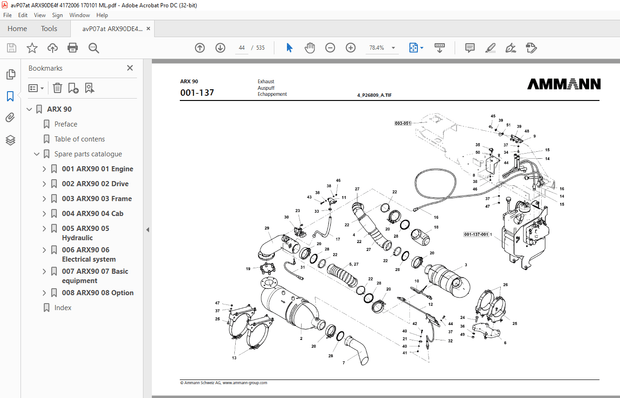Open the Preface bookmark

click(66, 124)
